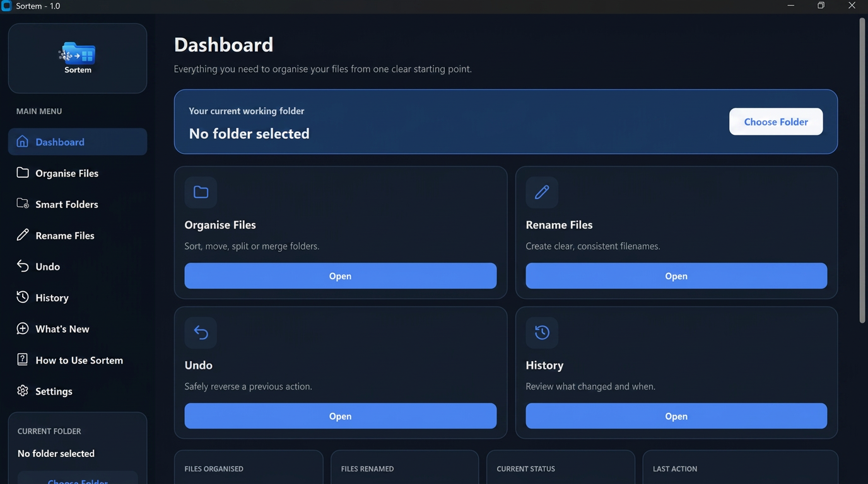Click the pencil icon on Rename Files card
The image size is (868, 484).
tap(542, 192)
